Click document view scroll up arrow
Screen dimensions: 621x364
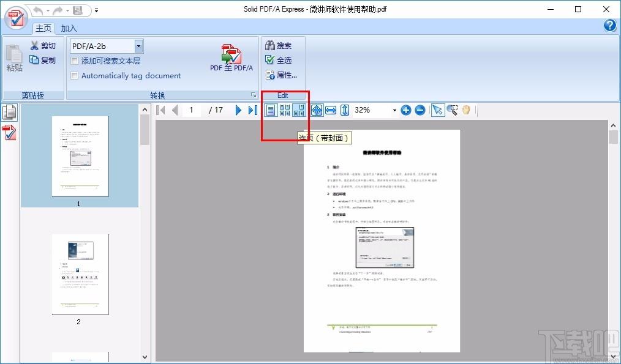tap(614, 125)
